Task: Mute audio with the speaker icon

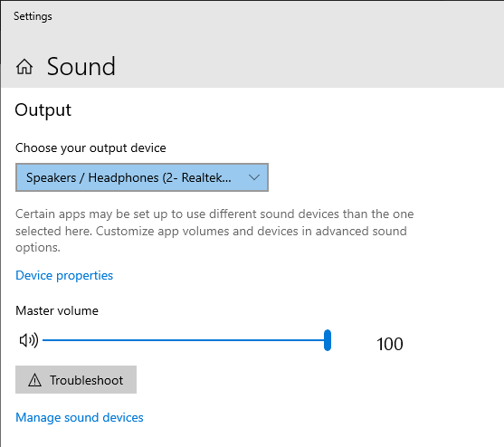Action: pos(29,340)
